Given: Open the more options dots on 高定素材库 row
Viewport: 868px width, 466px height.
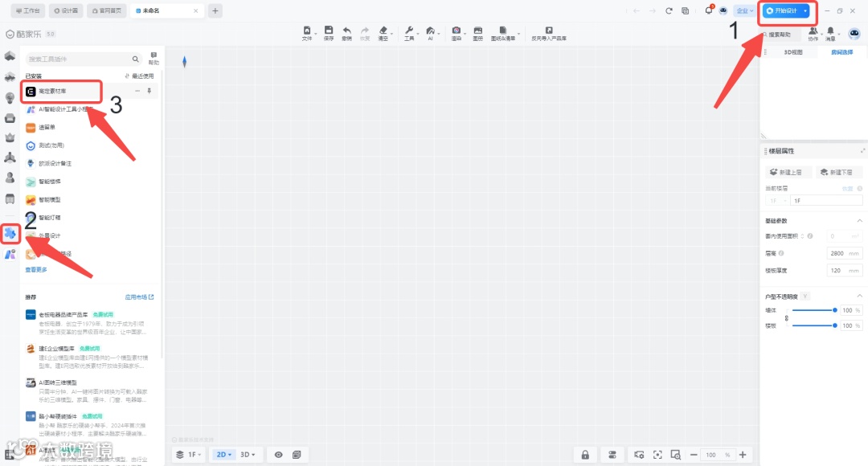Looking at the screenshot, I should click(x=137, y=91).
